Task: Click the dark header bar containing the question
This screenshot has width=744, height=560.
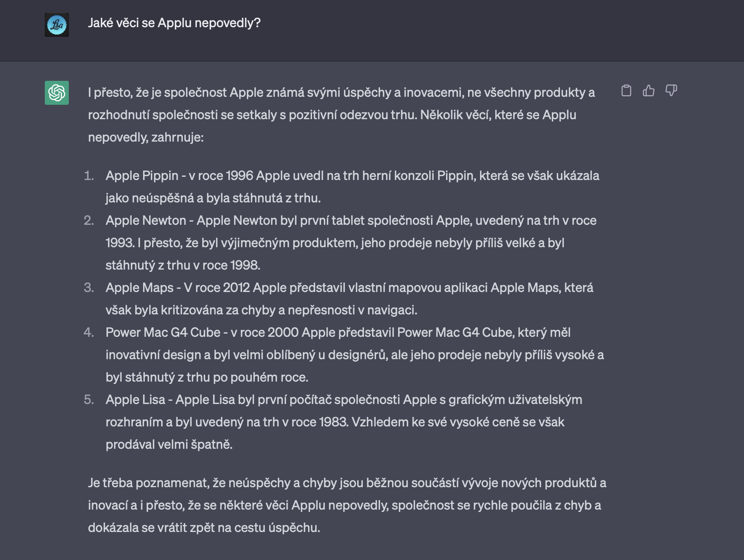Action: 372,30
